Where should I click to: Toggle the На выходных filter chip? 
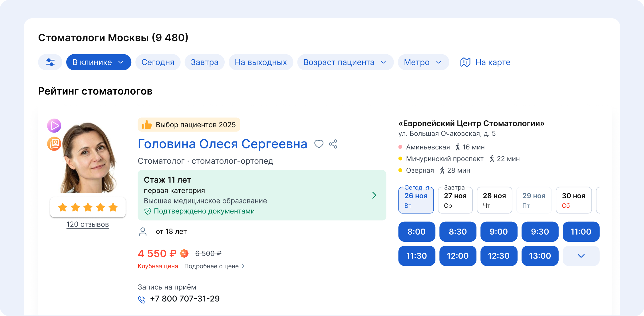[x=261, y=62]
